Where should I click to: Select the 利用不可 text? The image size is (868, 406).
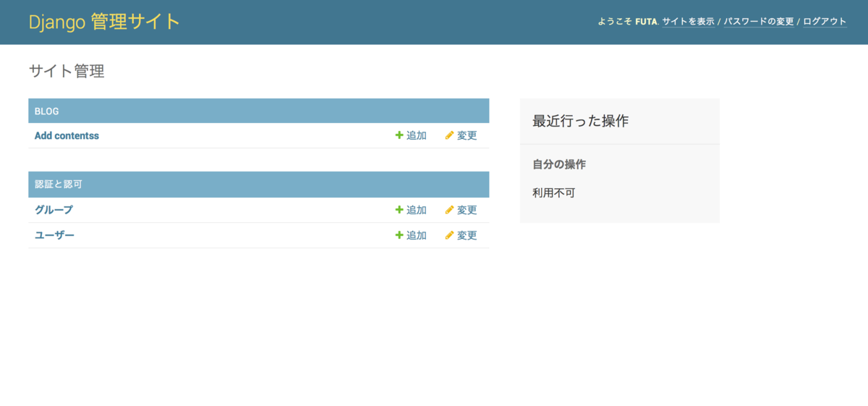(554, 193)
